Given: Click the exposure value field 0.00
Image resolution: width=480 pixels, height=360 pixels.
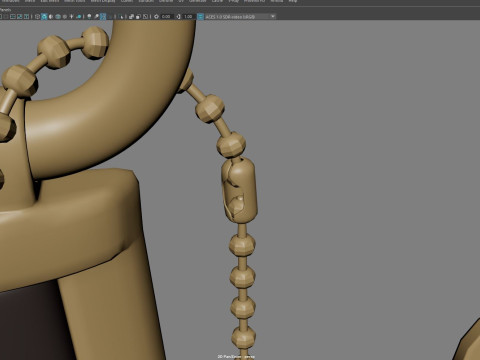Looking at the screenshot, I should point(166,17).
